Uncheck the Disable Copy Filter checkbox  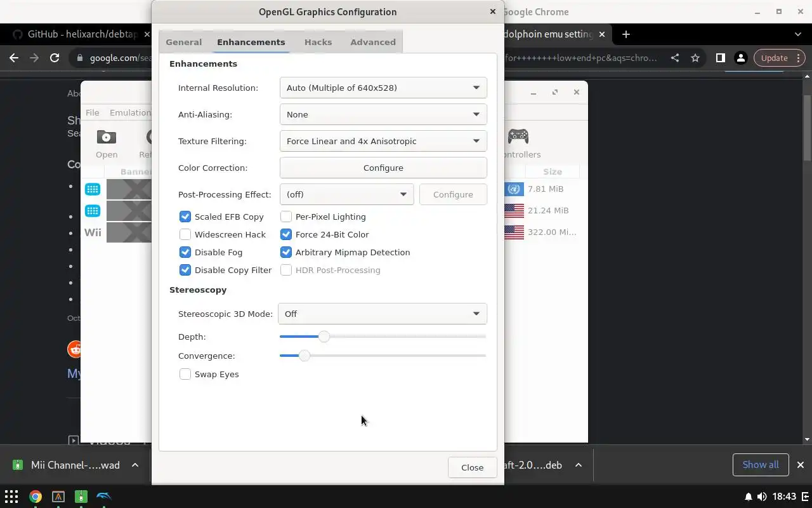coord(185,270)
